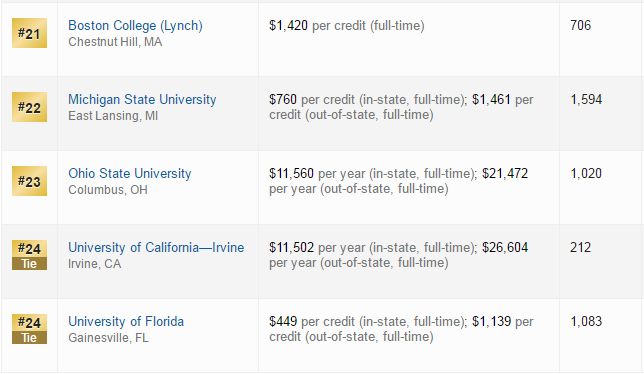Click the #24 Tie badge for University of Florida

click(x=29, y=329)
